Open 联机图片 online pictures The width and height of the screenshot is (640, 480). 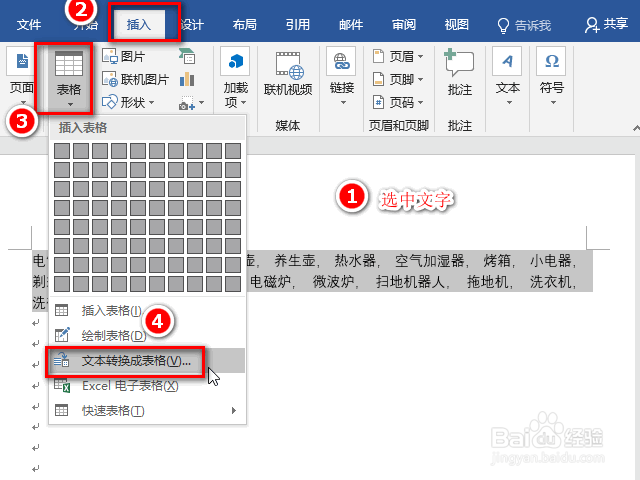click(x=136, y=79)
